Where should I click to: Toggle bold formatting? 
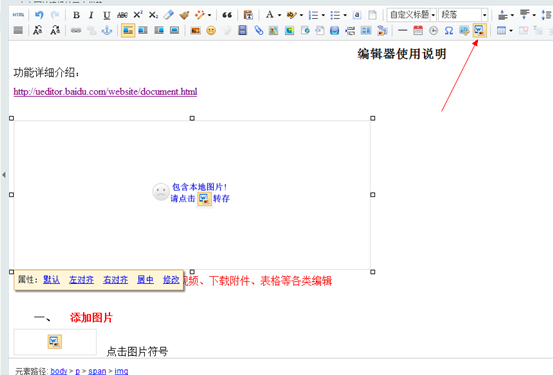tap(76, 15)
